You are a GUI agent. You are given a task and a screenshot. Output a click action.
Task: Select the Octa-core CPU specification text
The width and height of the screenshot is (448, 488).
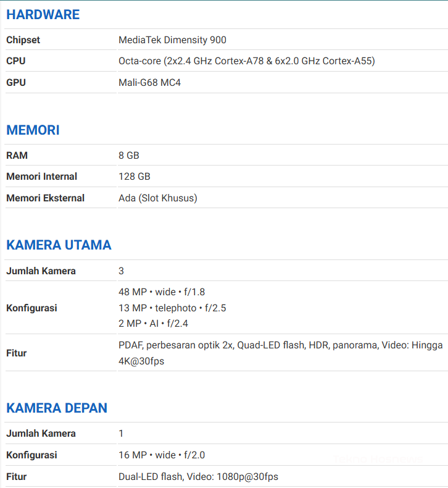point(246,61)
